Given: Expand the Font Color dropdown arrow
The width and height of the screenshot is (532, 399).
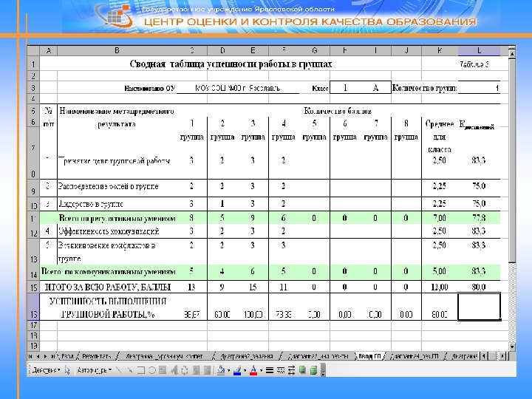Looking at the screenshot, I should [261, 370].
